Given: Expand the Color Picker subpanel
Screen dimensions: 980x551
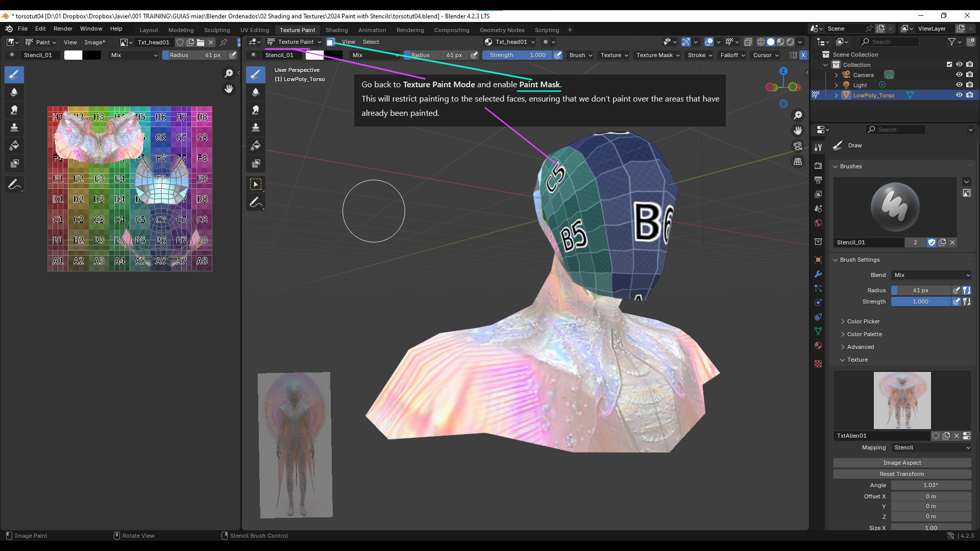Looking at the screenshot, I should pos(863,321).
